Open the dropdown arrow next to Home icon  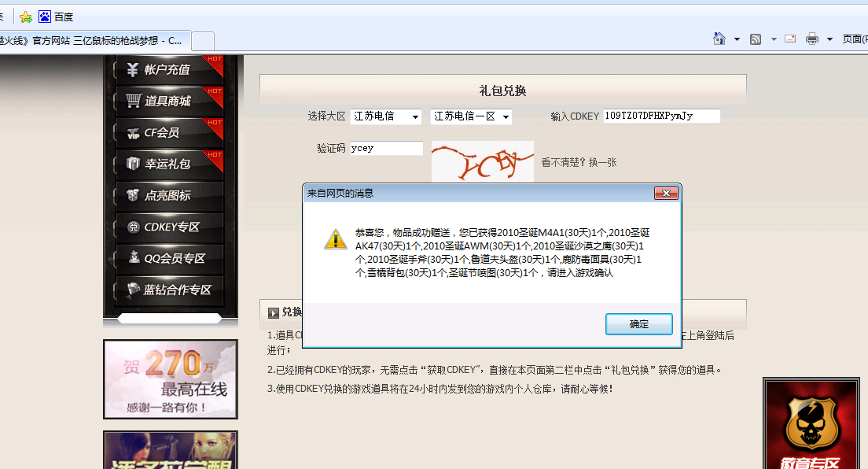737,39
